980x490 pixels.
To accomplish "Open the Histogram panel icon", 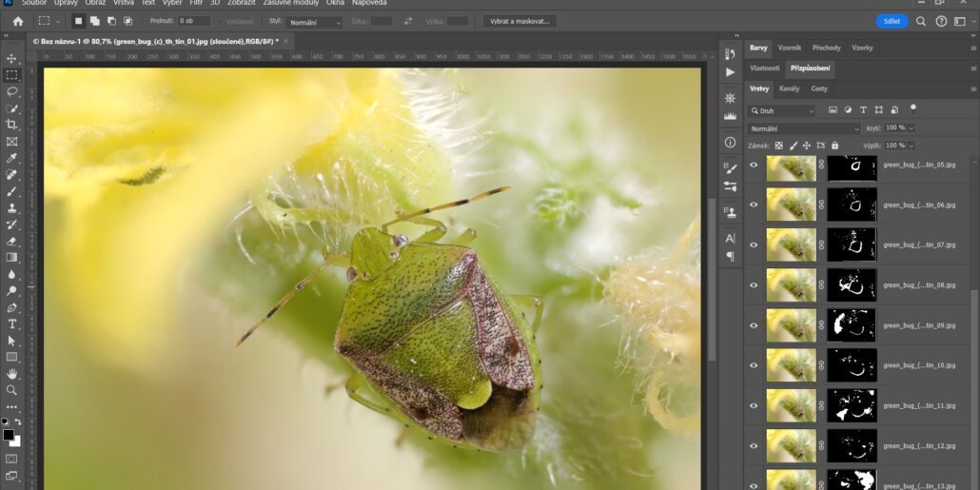I will [730, 116].
